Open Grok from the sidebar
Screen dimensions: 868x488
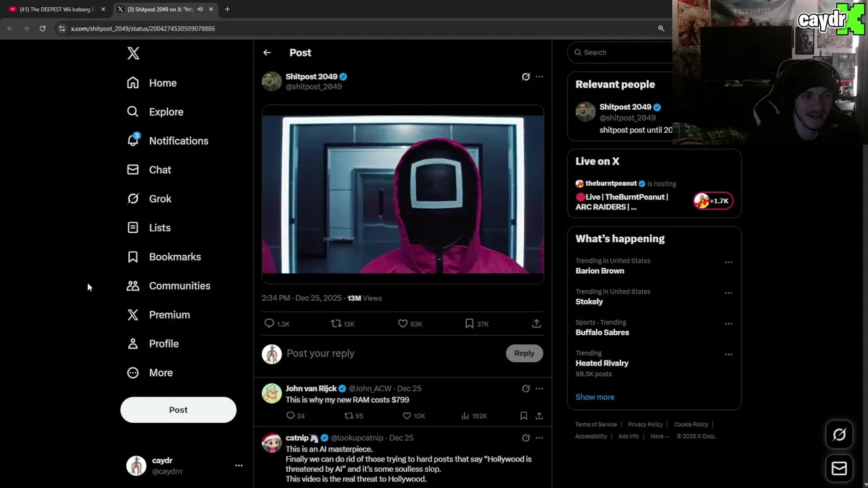pyautogui.click(x=149, y=199)
